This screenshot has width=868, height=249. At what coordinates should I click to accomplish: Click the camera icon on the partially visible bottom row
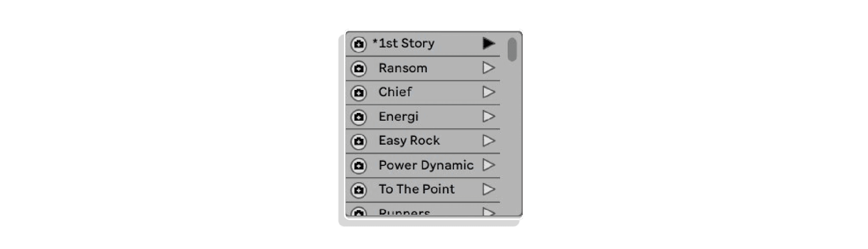pyautogui.click(x=359, y=212)
